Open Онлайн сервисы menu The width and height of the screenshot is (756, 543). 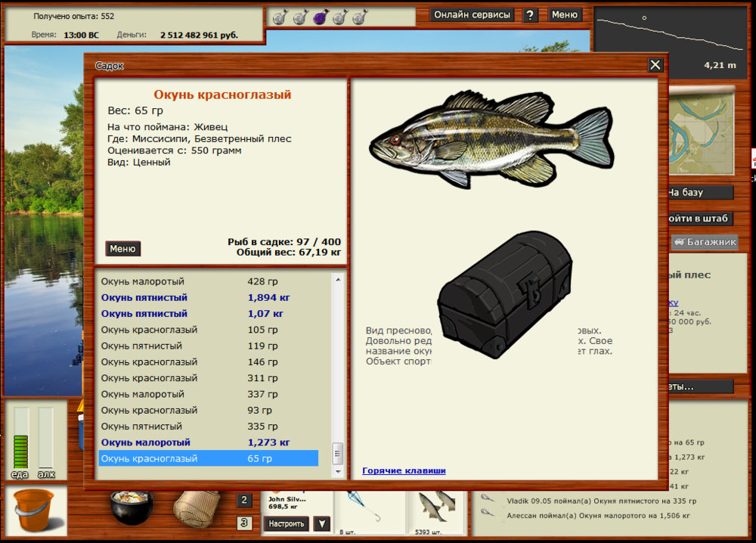click(472, 15)
